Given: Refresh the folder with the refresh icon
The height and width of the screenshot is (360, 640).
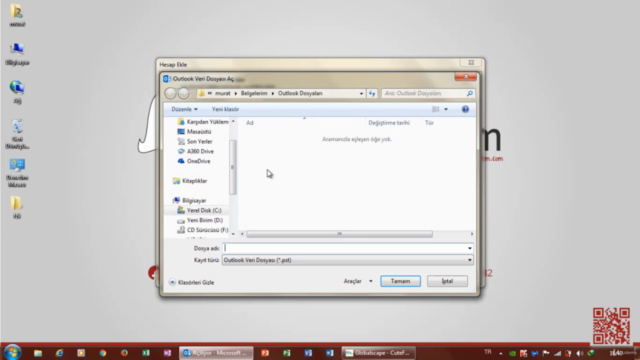Looking at the screenshot, I should click(372, 93).
